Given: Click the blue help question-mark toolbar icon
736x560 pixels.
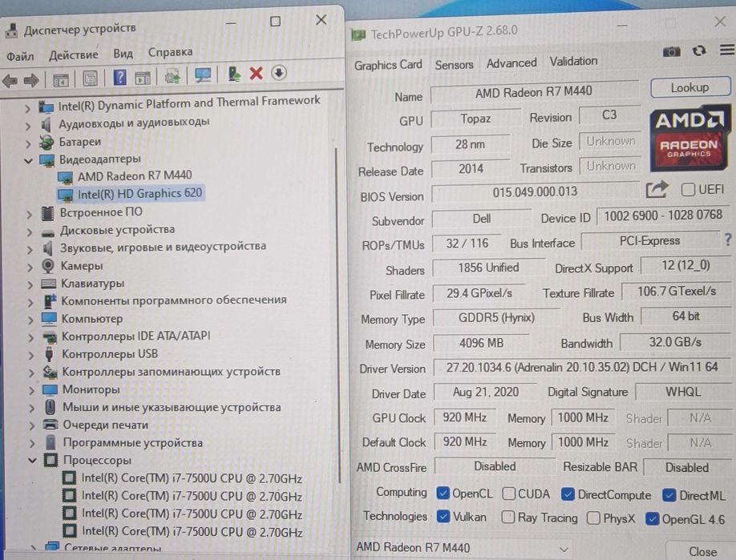Looking at the screenshot, I should (119, 77).
